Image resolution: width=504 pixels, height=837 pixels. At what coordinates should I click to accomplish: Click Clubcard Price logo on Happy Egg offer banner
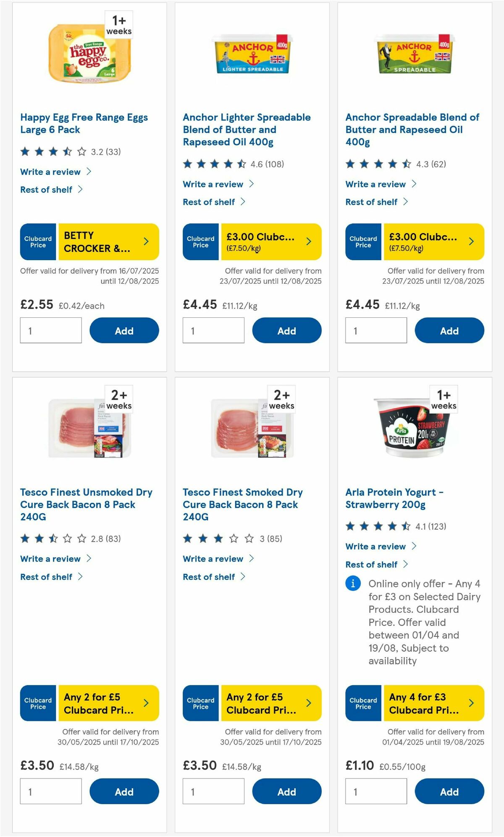click(x=37, y=241)
